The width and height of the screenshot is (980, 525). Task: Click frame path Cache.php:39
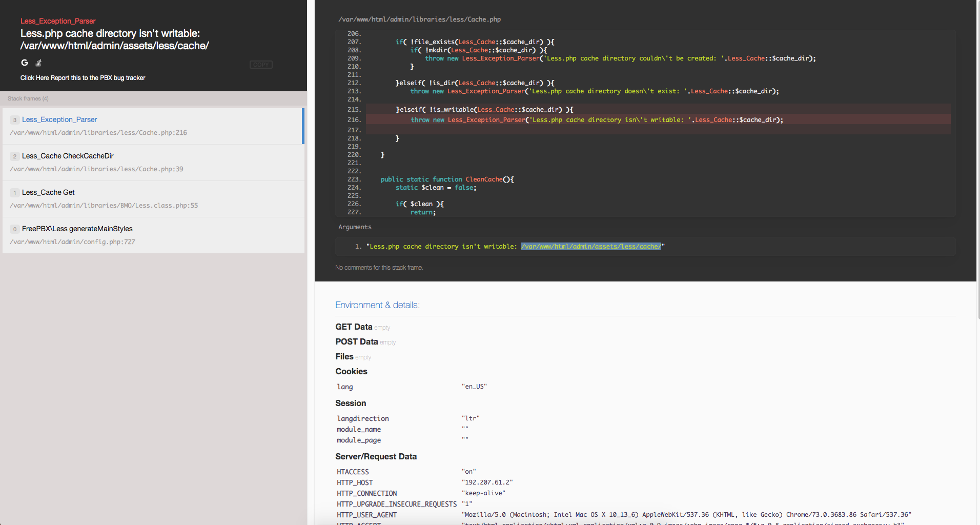tap(96, 169)
